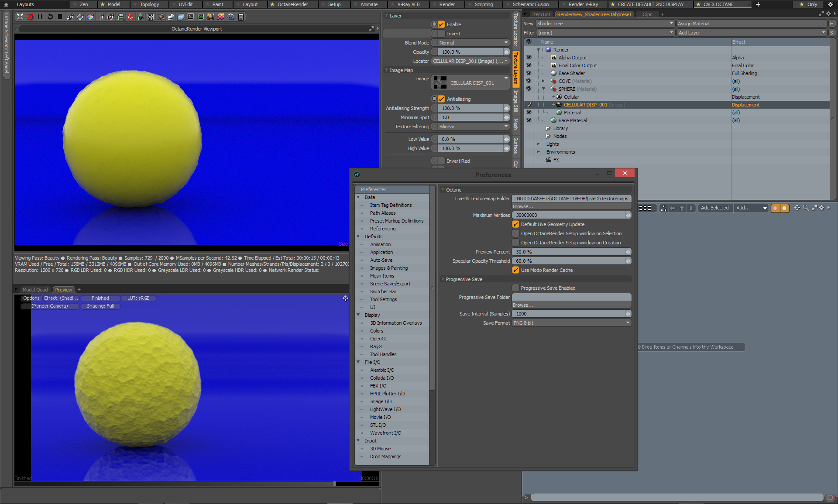Click the schematic hierarchy tree icon
This screenshot has height=504, width=838.
(663, 208)
